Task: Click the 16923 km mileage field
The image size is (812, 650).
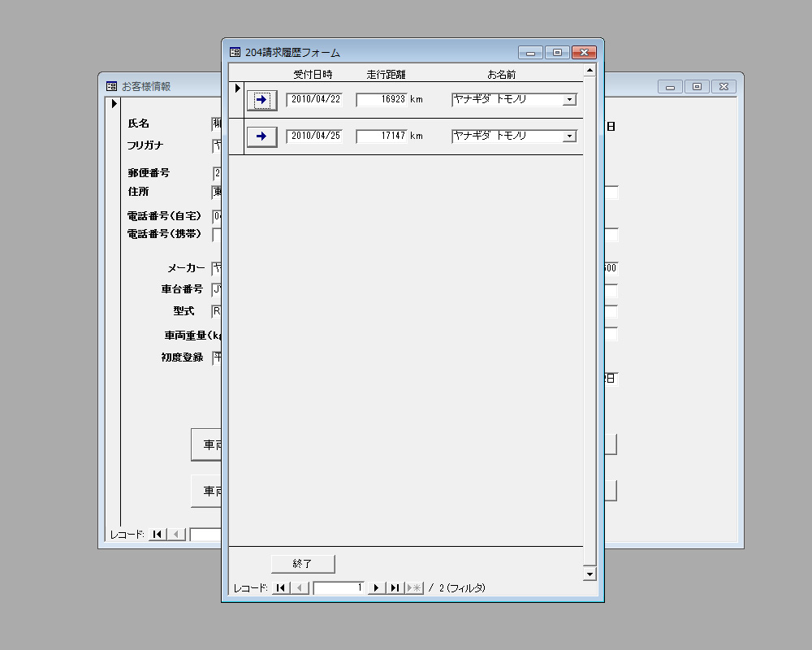Action: coord(381,100)
